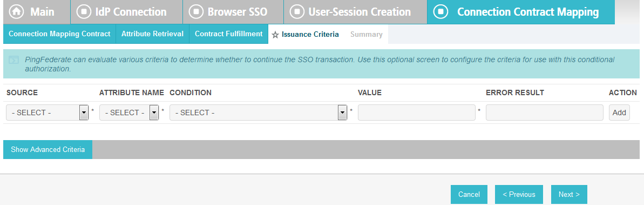Viewport: 644px width, 205px height.
Task: Click the home icon on Main tab
Action: (x=17, y=11)
